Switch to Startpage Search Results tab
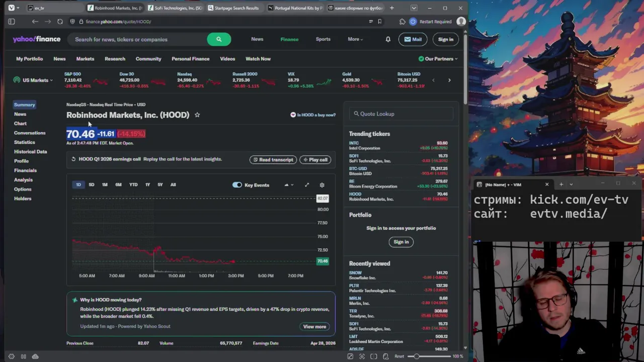This screenshot has height=362, width=644. point(234,8)
